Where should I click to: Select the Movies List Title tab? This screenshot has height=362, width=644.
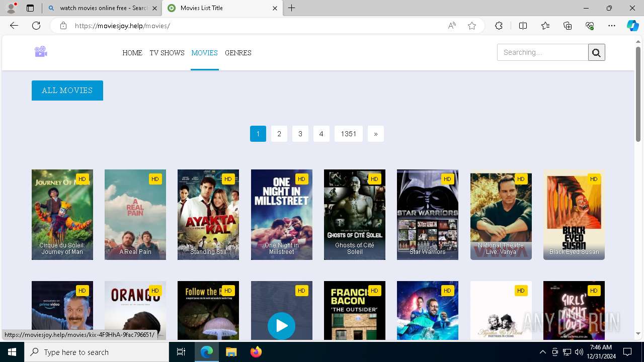click(222, 8)
